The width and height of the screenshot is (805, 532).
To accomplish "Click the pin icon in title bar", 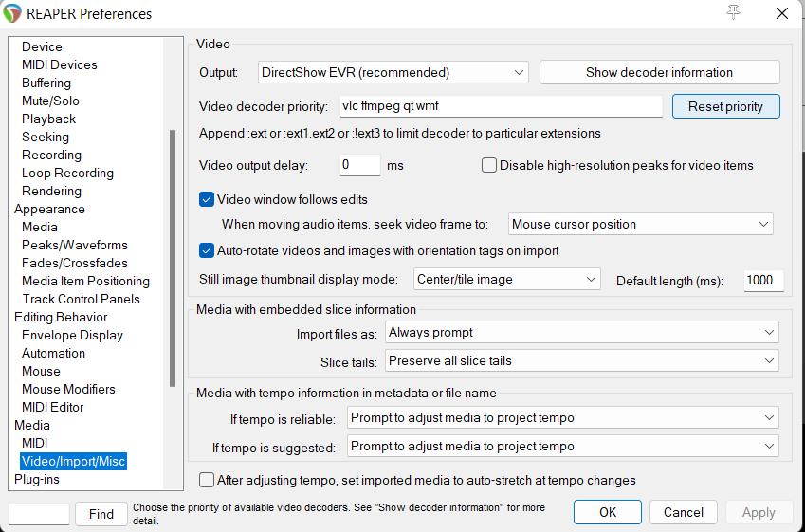I will (733, 12).
